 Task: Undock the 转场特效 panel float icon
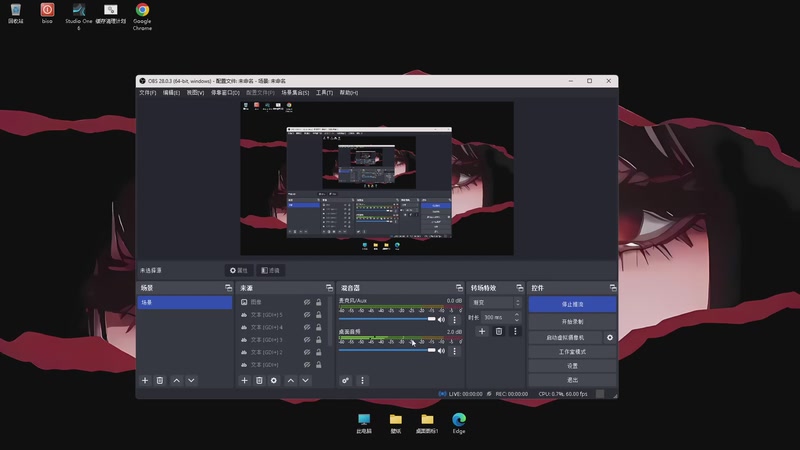[519, 288]
